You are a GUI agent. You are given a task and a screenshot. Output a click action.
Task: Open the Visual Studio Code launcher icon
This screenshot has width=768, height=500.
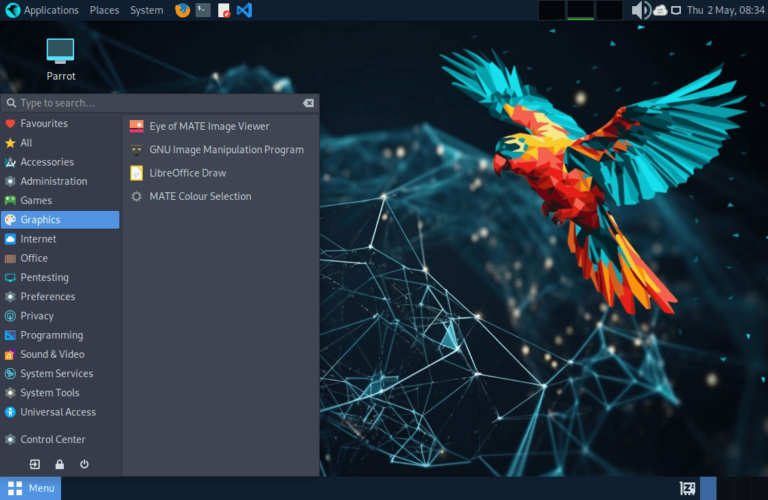(x=244, y=10)
